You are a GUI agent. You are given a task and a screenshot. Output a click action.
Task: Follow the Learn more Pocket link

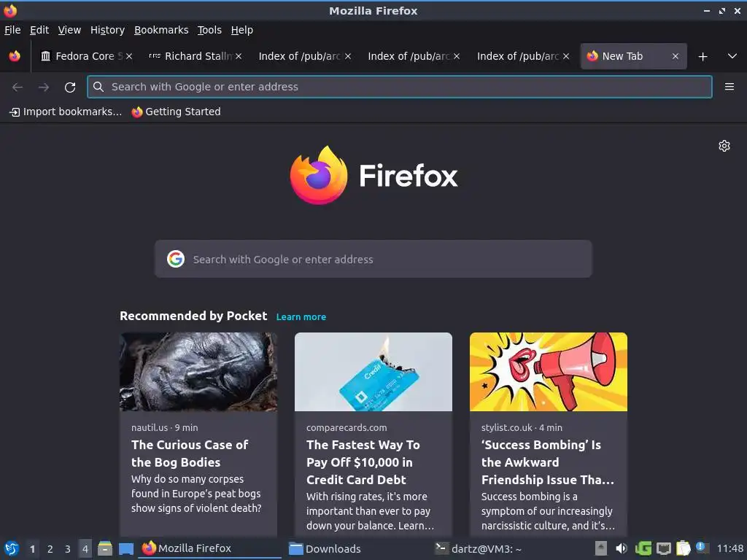pyautogui.click(x=301, y=316)
